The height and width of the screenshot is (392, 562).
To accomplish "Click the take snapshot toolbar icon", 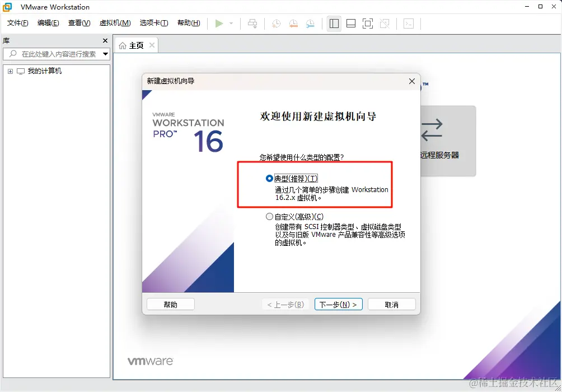I will point(276,24).
